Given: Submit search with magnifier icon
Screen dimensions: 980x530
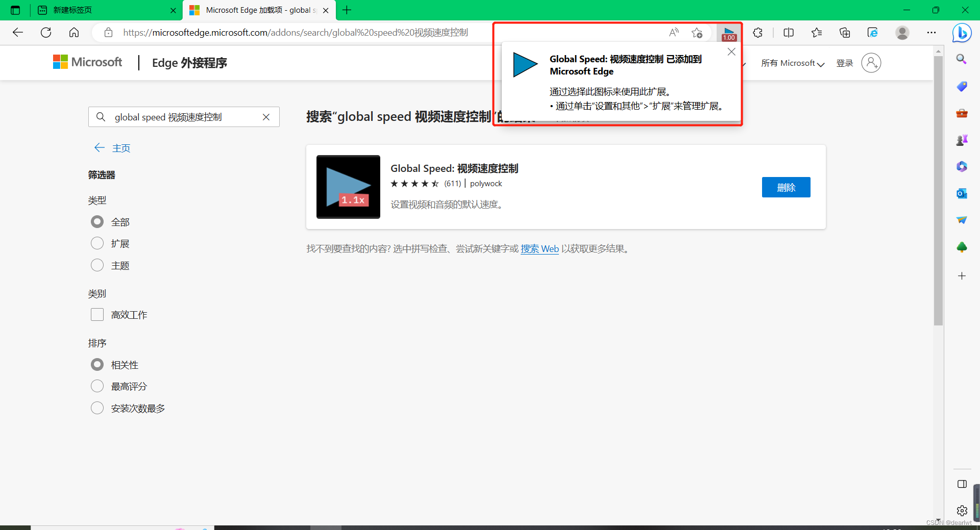Looking at the screenshot, I should coord(101,117).
